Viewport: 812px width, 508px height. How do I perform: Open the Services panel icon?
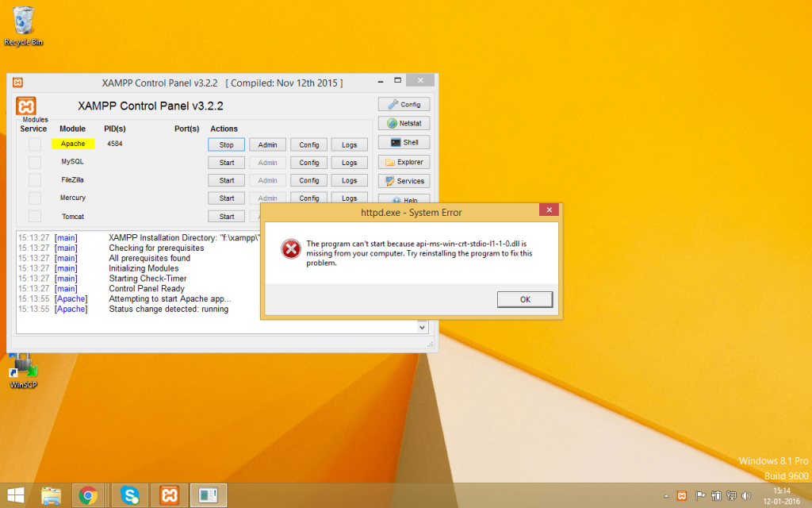tap(404, 180)
